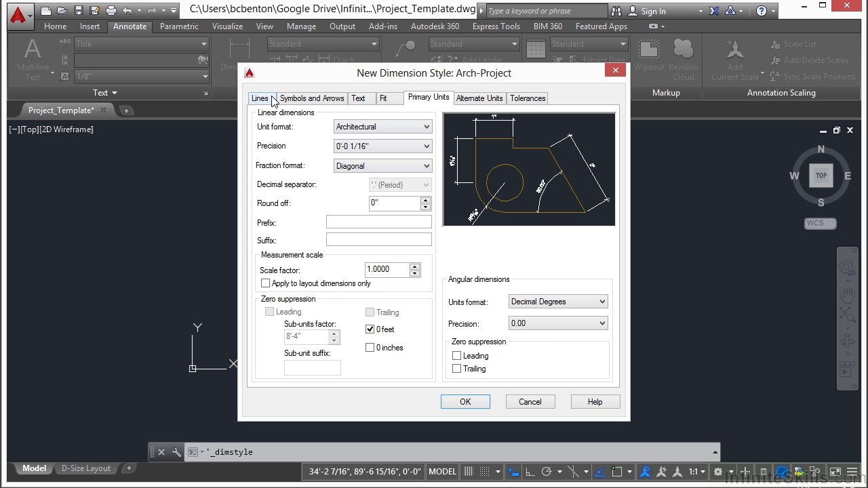Open the linear Precision 0'-0 1/16" dropdown
Viewport: 868px width, 488px height.
tap(383, 146)
